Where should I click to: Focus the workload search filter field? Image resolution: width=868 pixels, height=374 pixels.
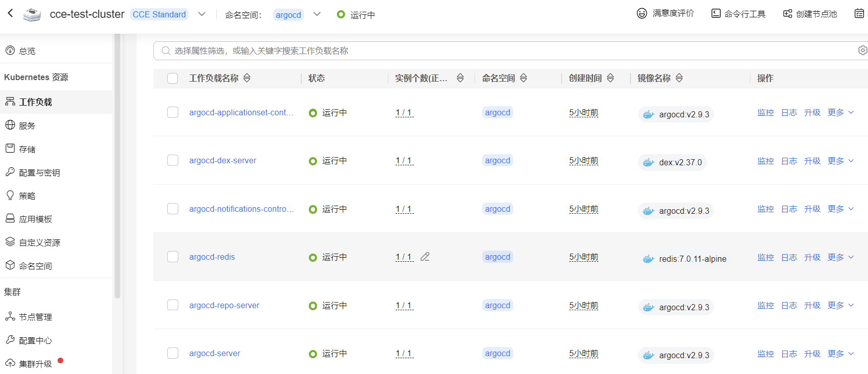tap(510, 51)
